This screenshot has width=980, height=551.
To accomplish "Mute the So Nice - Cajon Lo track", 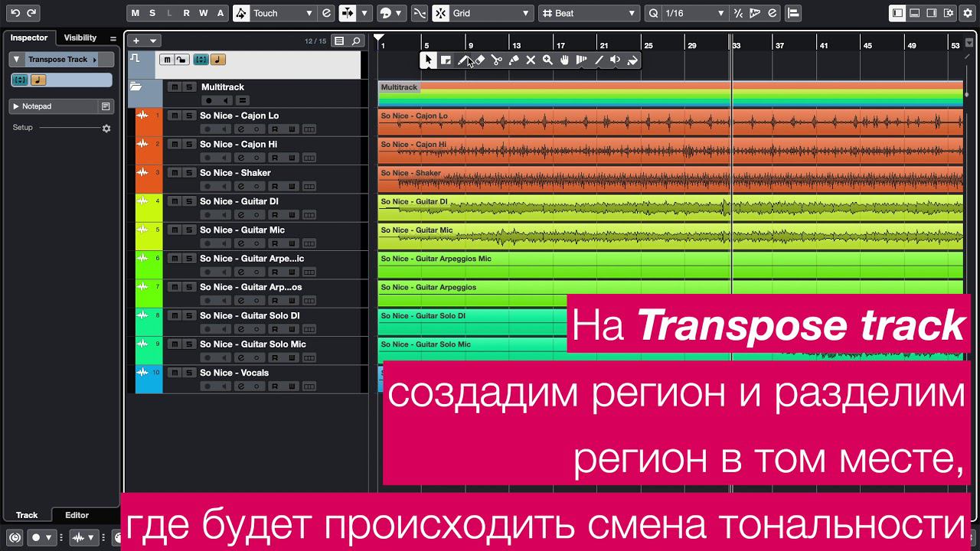I will (x=174, y=116).
